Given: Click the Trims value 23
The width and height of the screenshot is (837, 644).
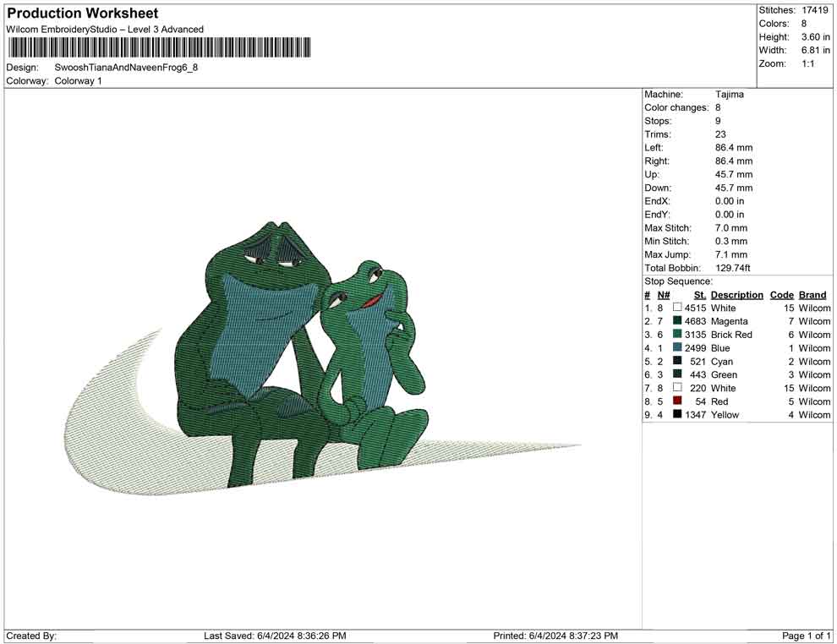Looking at the screenshot, I should (720, 134).
